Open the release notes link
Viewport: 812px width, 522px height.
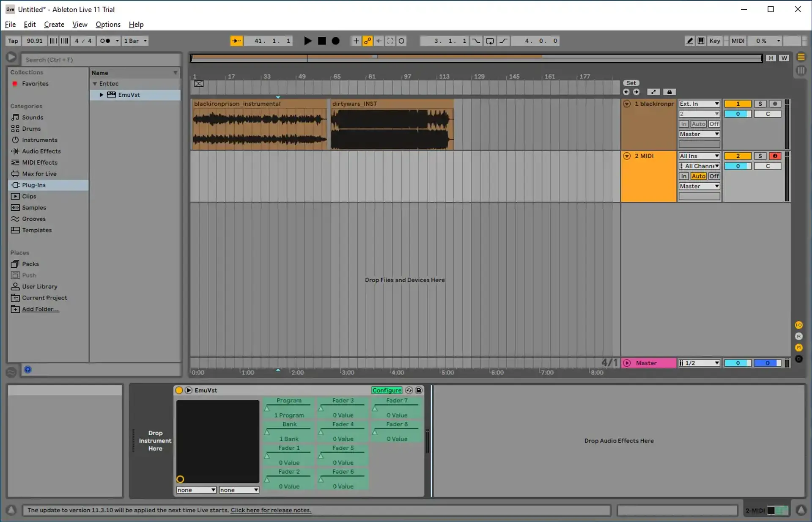coord(271,510)
